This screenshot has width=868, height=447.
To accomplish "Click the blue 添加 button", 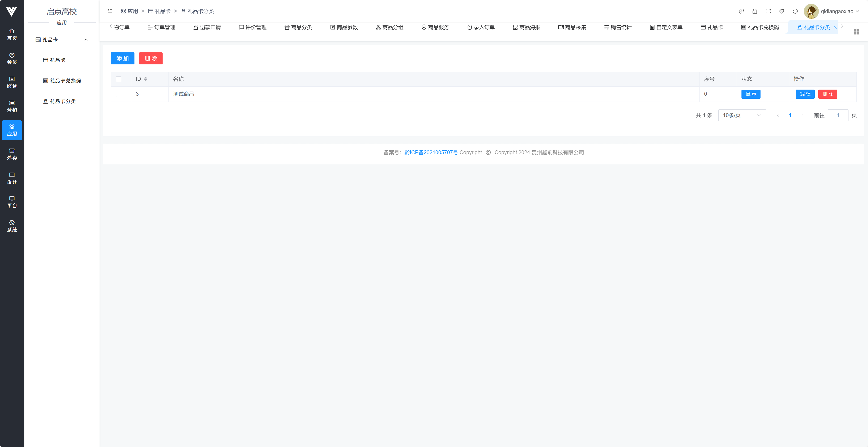I will 122,58.
